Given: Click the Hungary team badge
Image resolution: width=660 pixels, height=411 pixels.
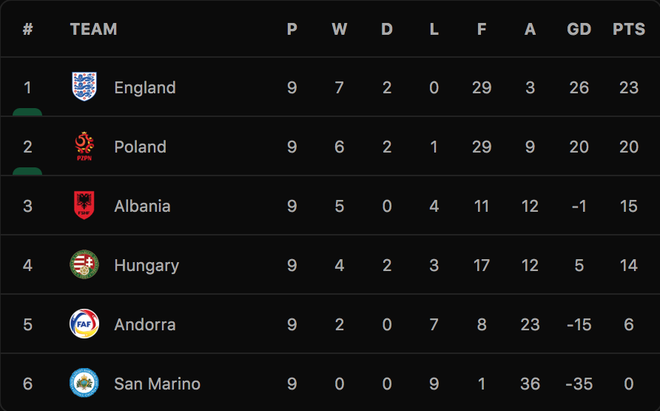Looking at the screenshot, I should (x=84, y=265).
